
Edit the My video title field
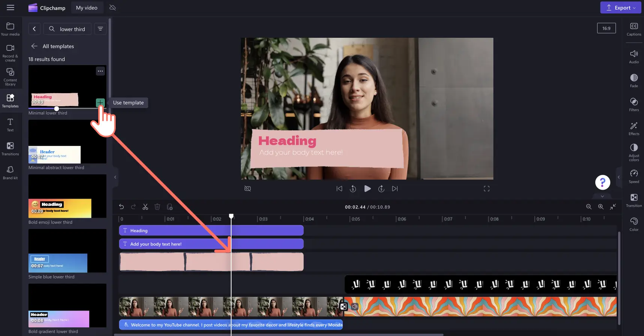(87, 7)
